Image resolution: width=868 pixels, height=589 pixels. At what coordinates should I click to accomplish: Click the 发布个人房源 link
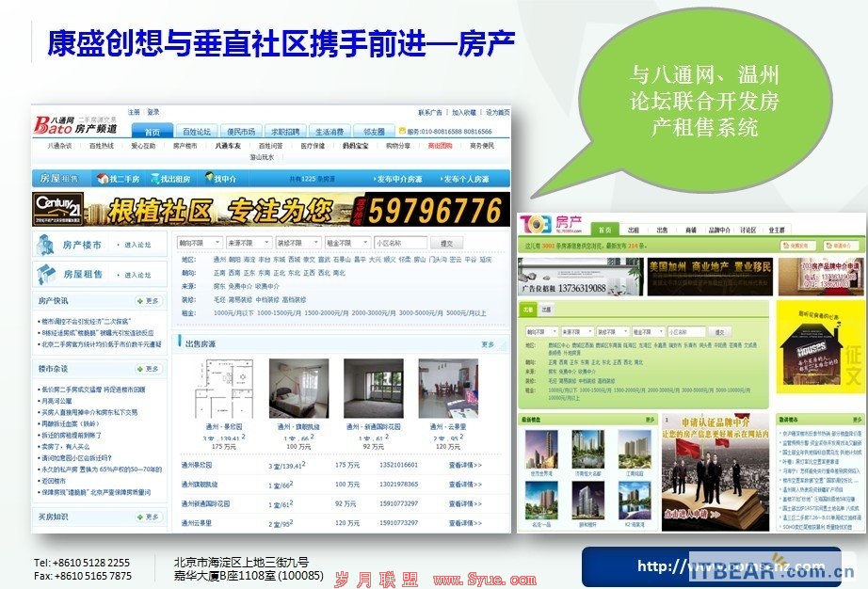click(465, 179)
